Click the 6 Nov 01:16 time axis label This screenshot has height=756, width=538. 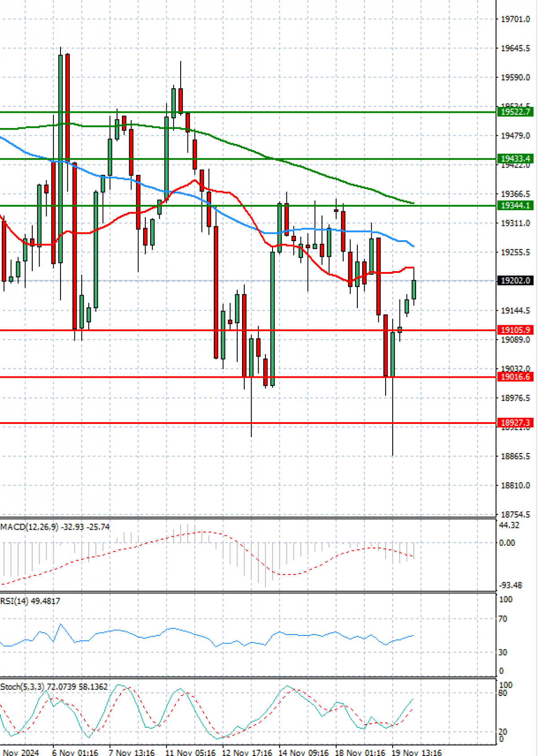(x=75, y=753)
